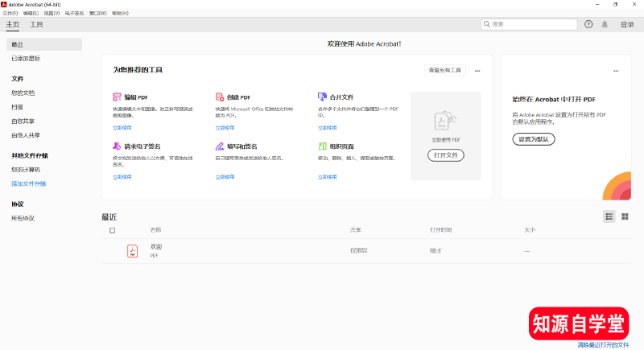The image size is (644, 350).
Task: Open the 文件(F) menu
Action: point(10,13)
